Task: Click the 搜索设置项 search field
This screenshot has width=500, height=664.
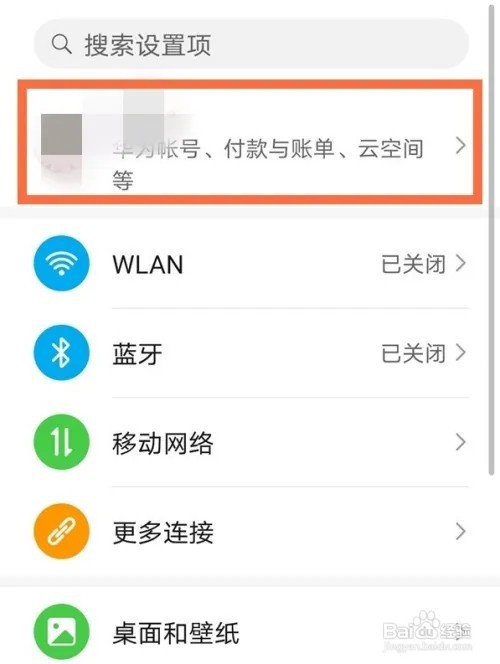Action: pos(251,44)
